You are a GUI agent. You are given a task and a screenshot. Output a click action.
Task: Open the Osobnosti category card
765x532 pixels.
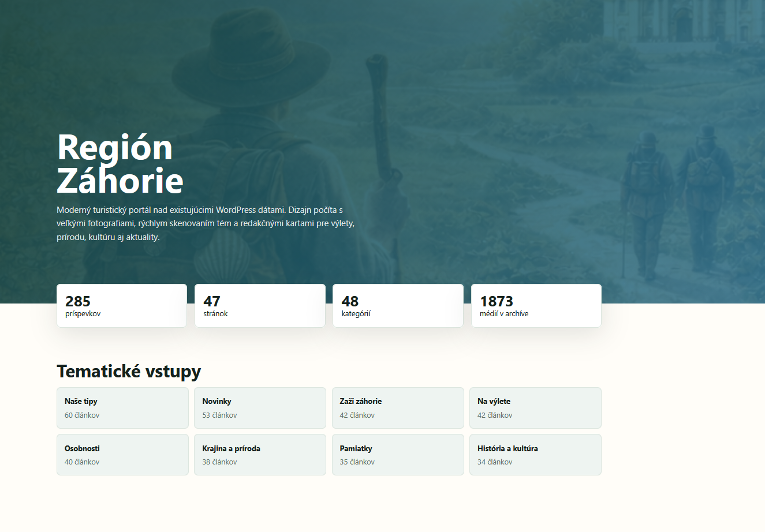122,455
